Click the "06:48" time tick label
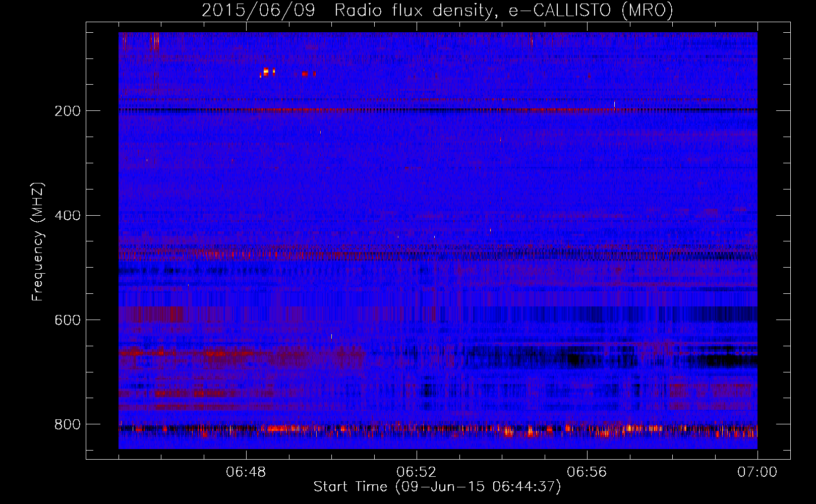 [x=246, y=472]
